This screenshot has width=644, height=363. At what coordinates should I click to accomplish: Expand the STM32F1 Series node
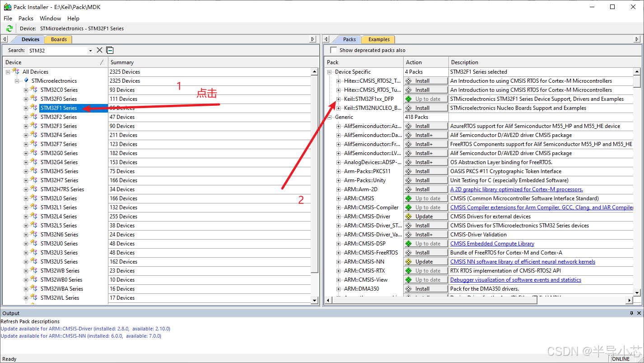click(26, 108)
